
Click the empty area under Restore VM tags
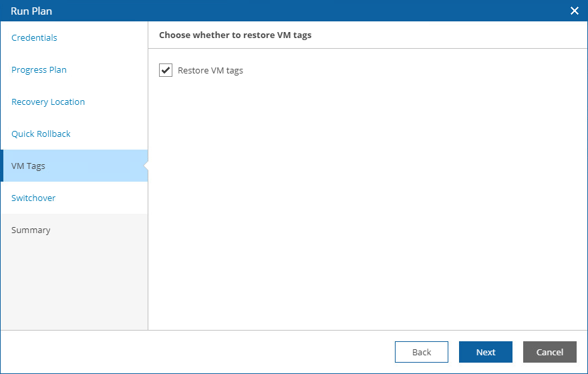(367, 200)
